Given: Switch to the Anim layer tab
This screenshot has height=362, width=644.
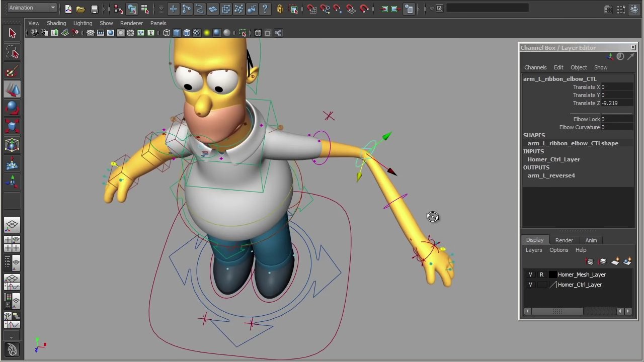Looking at the screenshot, I should pyautogui.click(x=591, y=240).
